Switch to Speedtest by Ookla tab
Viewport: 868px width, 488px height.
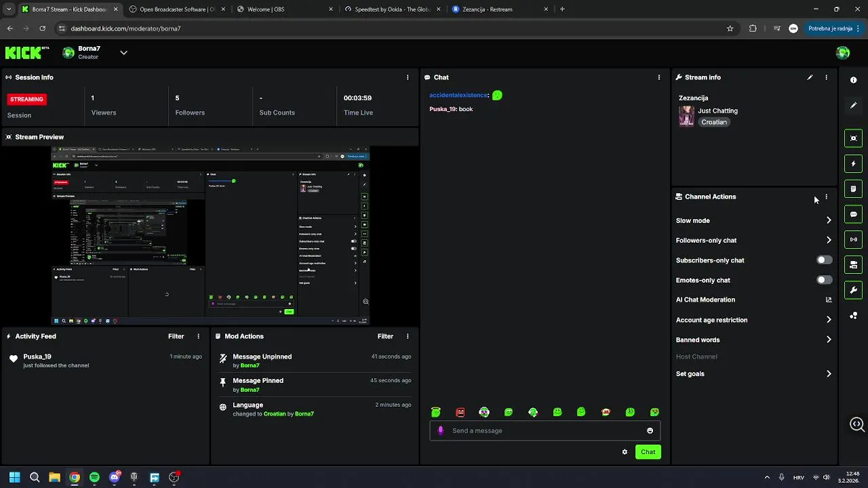pyautogui.click(x=392, y=9)
